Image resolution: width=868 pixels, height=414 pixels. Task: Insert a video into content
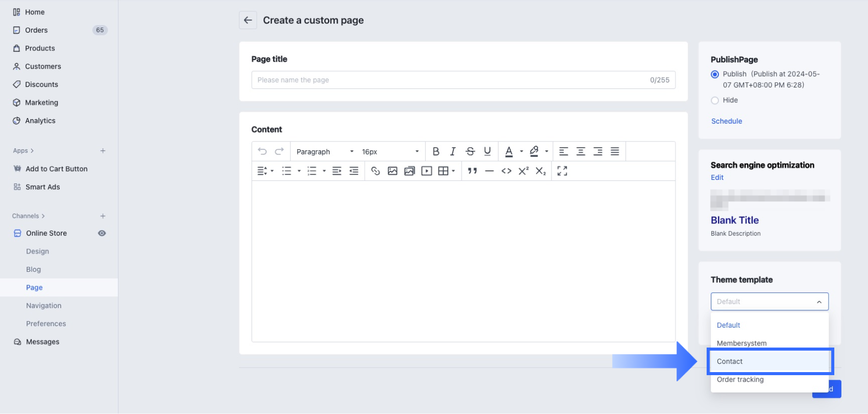pos(426,171)
